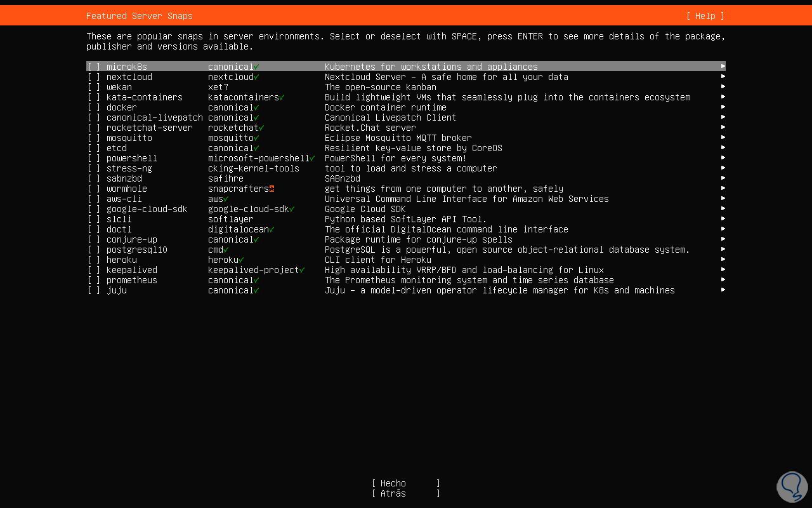Open details arrow for nextcloud row

[x=723, y=76]
